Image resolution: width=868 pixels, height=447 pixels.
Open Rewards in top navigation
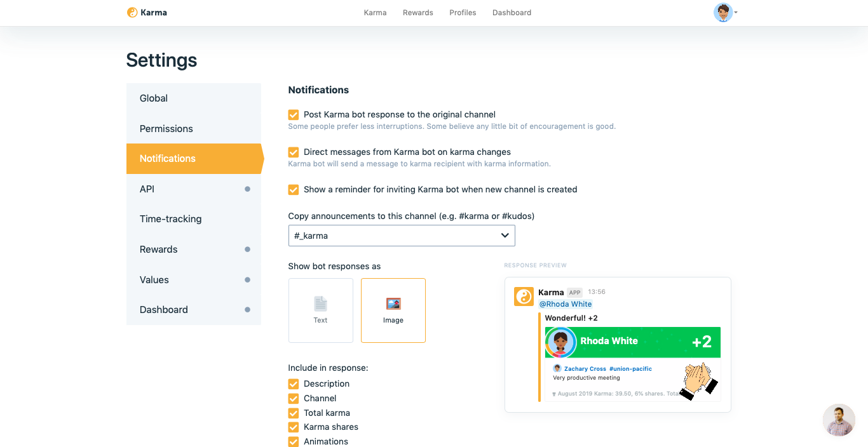click(418, 13)
